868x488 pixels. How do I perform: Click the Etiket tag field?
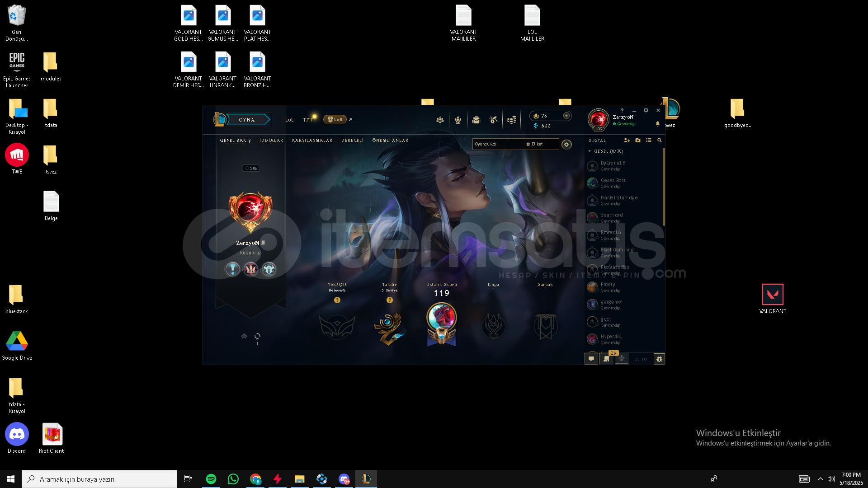pos(542,144)
